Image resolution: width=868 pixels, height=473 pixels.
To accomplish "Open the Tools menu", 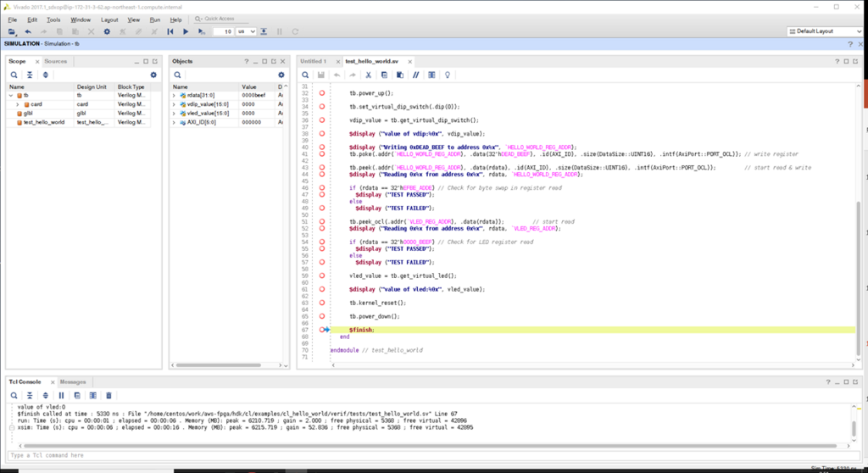I will pyautogui.click(x=53, y=20).
